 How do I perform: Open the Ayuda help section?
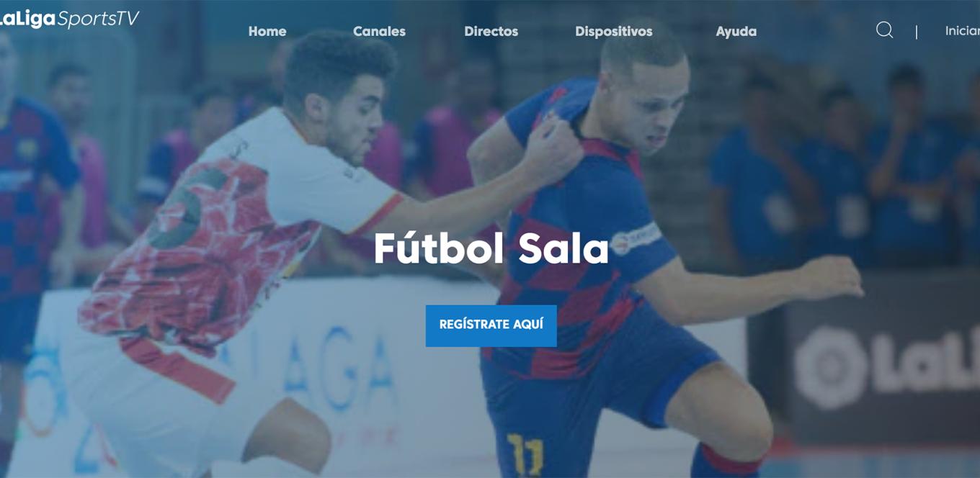pos(736,32)
